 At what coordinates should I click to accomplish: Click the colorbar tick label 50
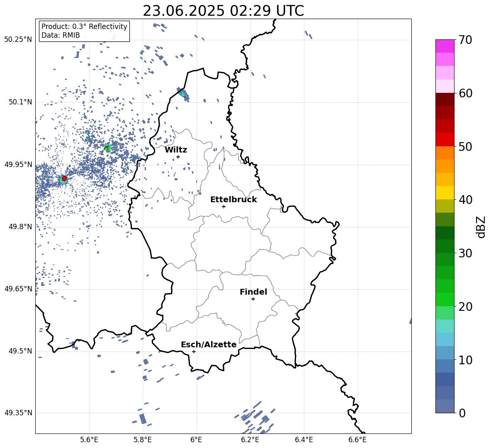pyautogui.click(x=465, y=147)
